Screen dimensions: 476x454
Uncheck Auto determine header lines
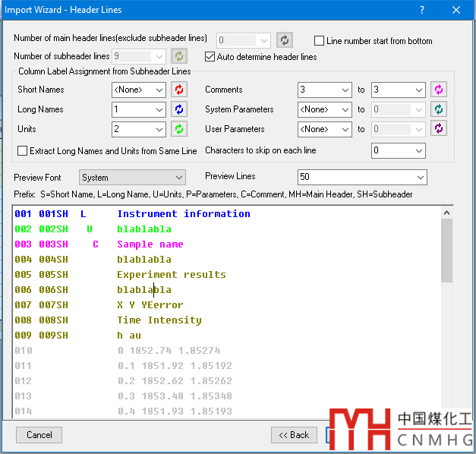coord(211,57)
